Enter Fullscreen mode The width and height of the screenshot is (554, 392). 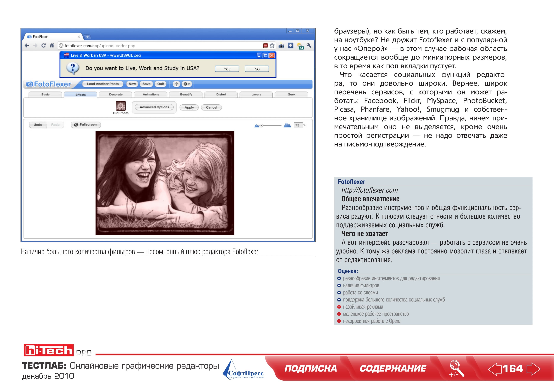[86, 125]
